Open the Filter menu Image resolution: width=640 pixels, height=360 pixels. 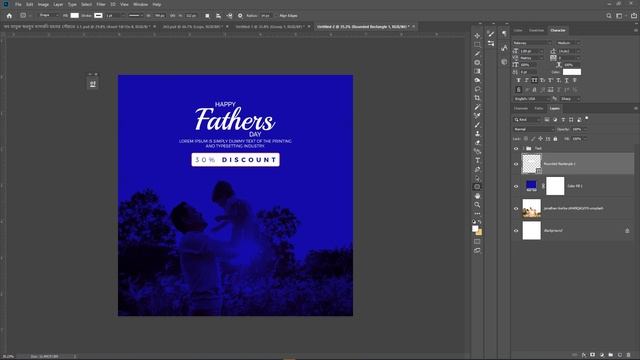101,4
